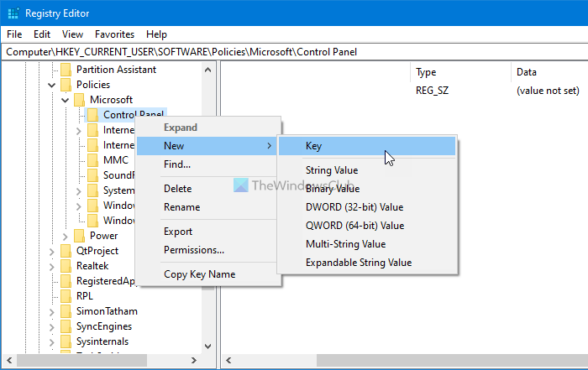This screenshot has width=588, height=370.
Task: Click Permissions... in the context menu
Action: (x=194, y=250)
